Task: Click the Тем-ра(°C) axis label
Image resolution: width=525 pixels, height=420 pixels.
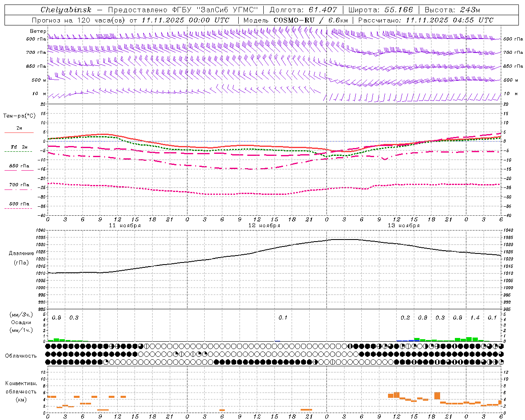Action: (19, 116)
